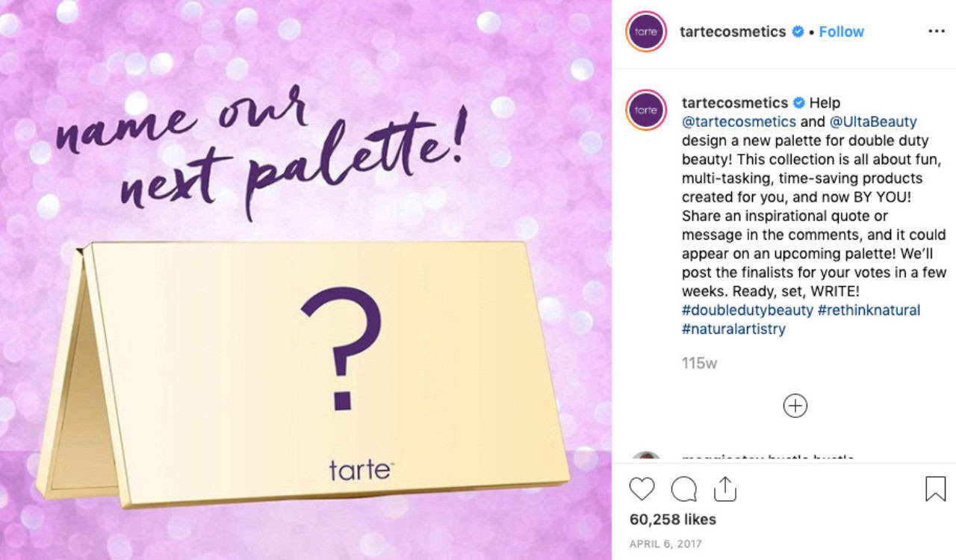Open the #naturalartistry hashtag

click(x=732, y=329)
